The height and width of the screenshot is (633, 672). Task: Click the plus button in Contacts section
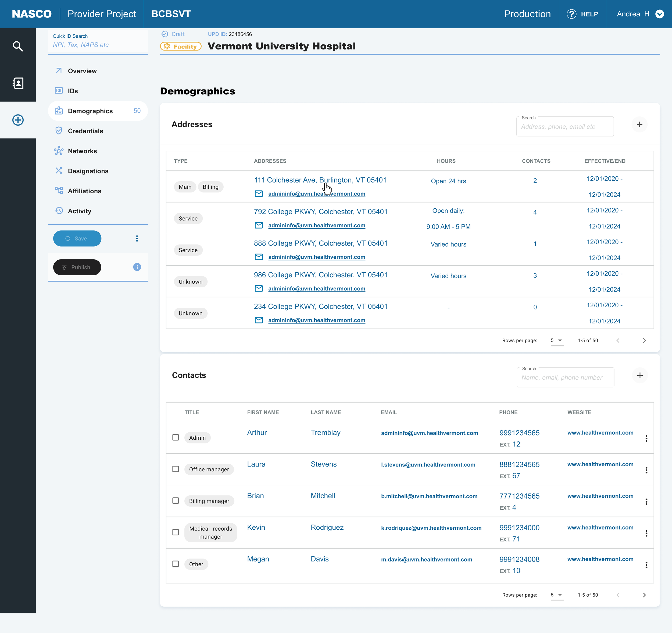coord(639,375)
